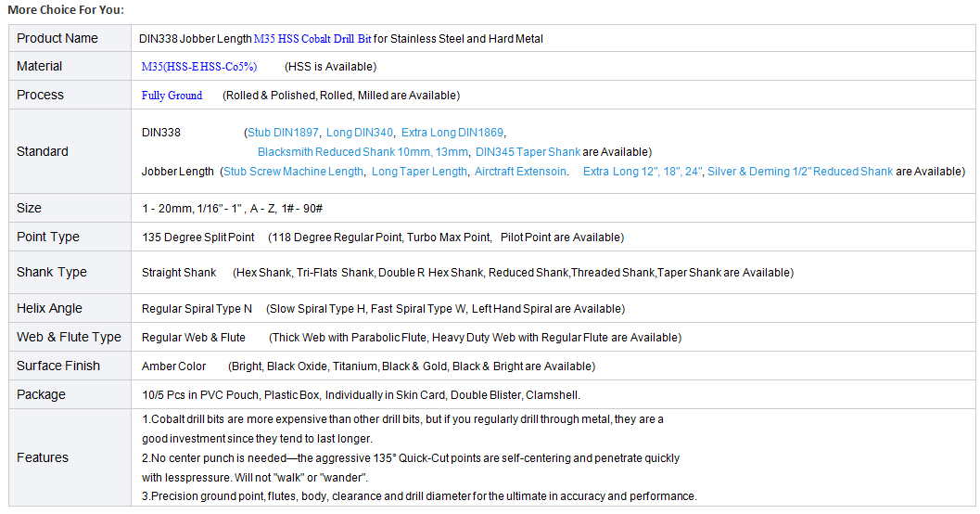This screenshot has height=514, width=980.
Task: Open the Stub DIN1897 link
Action: pyautogui.click(x=283, y=133)
